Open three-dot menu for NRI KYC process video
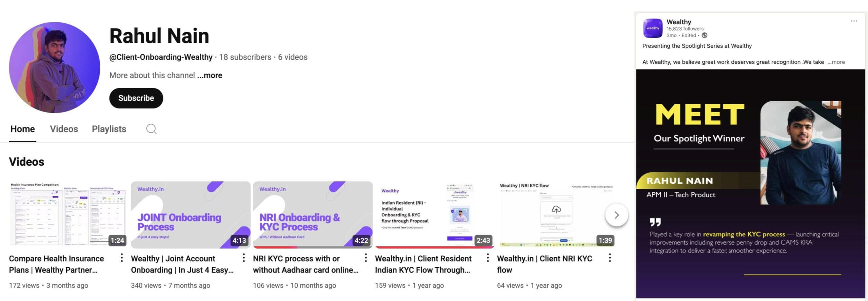868x301 pixels. [366, 258]
